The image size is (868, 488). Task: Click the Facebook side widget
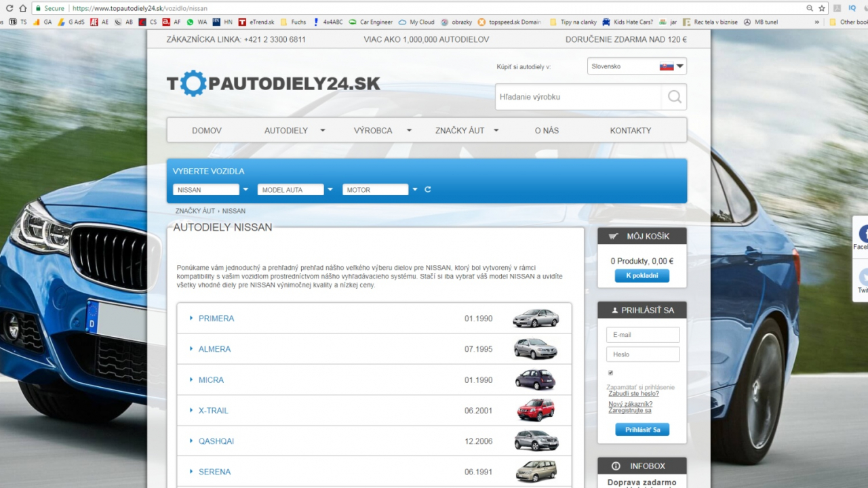(x=861, y=237)
